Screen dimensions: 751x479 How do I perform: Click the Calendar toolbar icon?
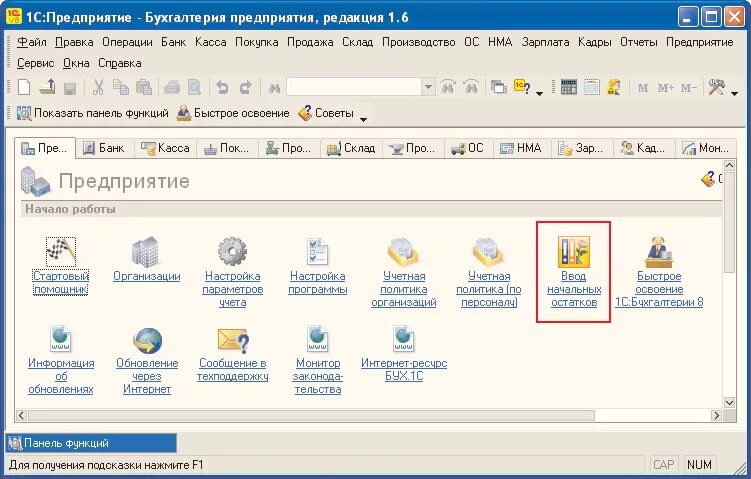592,87
